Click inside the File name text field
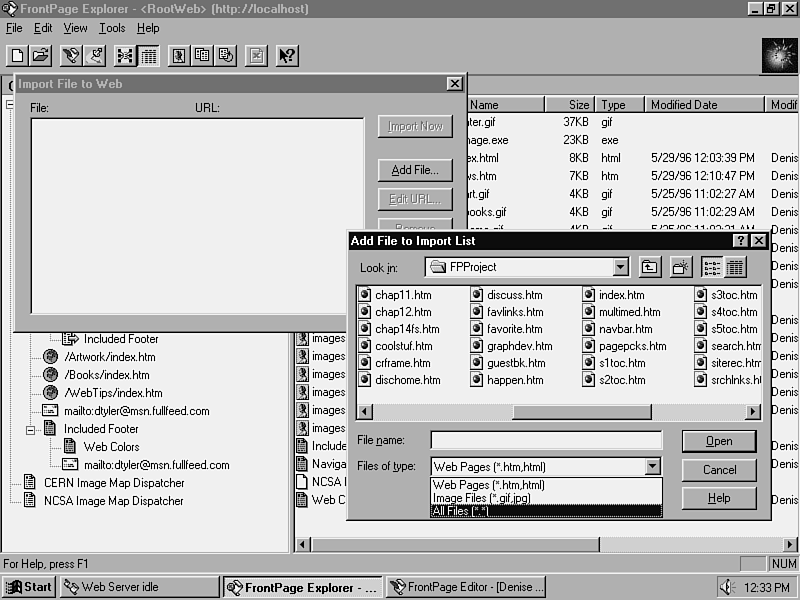 pos(546,441)
